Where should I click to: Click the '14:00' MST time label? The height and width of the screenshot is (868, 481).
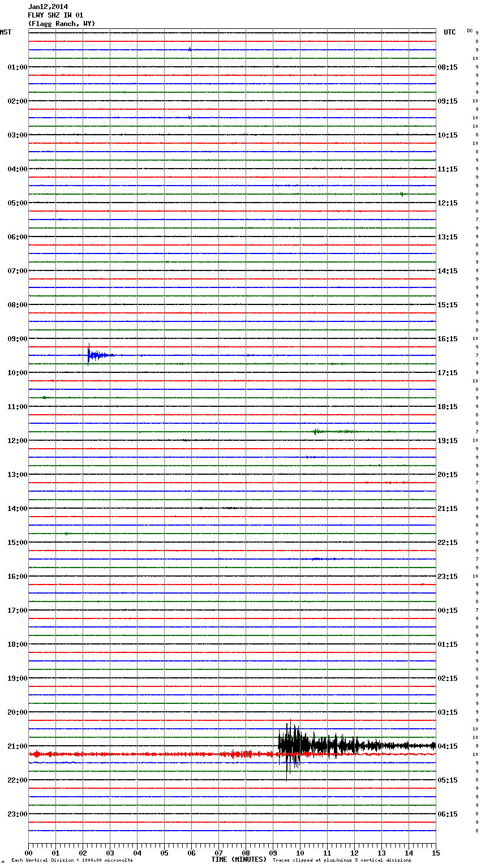[x=18, y=509]
